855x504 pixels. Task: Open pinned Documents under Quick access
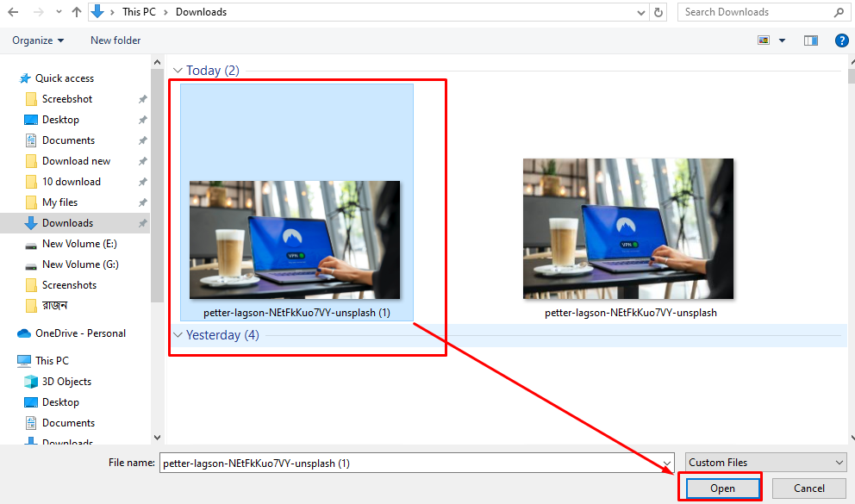click(68, 140)
